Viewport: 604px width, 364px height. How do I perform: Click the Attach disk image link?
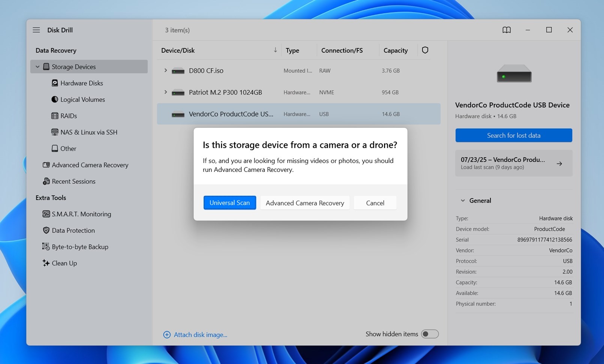(200, 335)
